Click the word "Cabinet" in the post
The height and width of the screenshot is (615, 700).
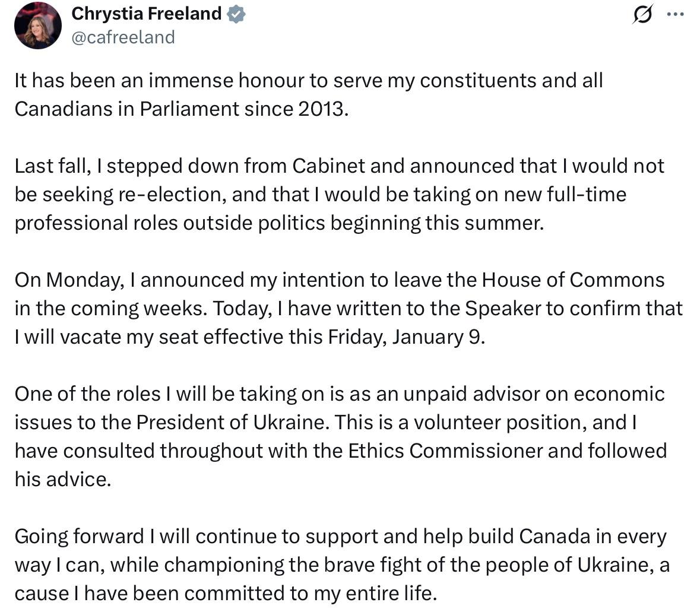pos(329,166)
